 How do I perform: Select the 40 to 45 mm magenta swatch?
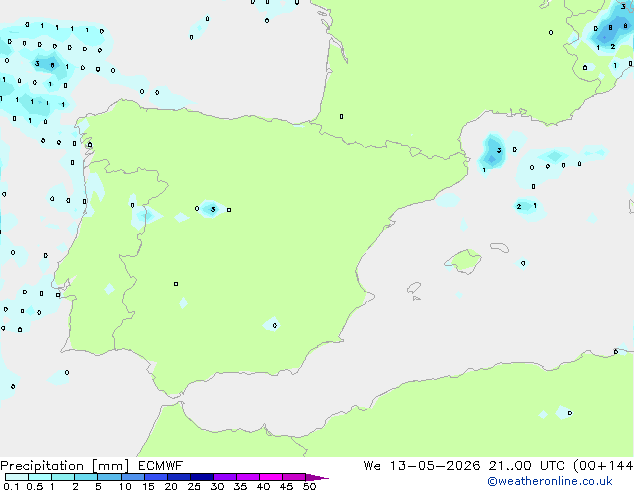271,477
